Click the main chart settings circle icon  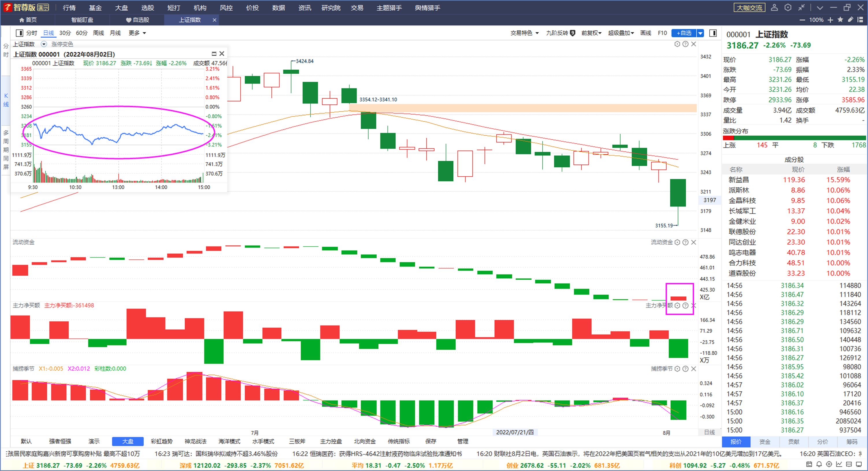[677, 44]
